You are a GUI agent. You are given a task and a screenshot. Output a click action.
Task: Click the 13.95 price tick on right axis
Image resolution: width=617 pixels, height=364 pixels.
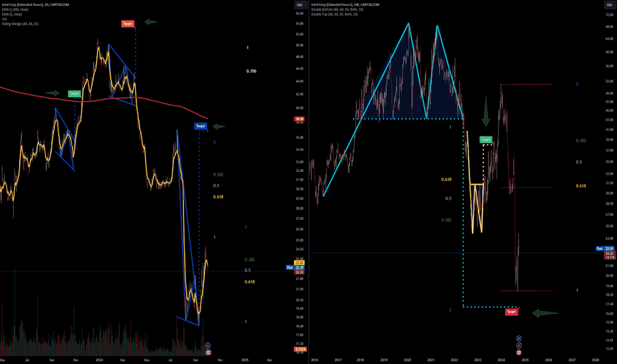(609, 349)
